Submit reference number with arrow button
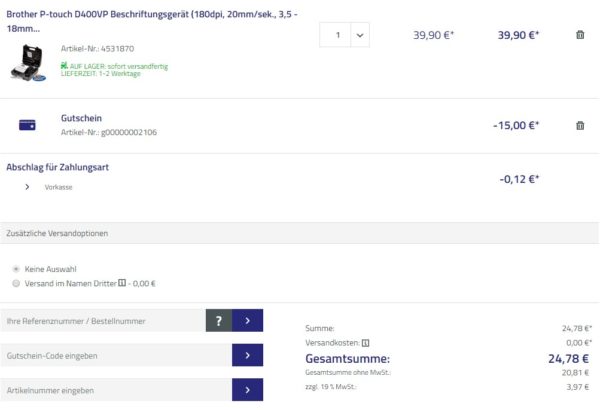 coord(247,320)
